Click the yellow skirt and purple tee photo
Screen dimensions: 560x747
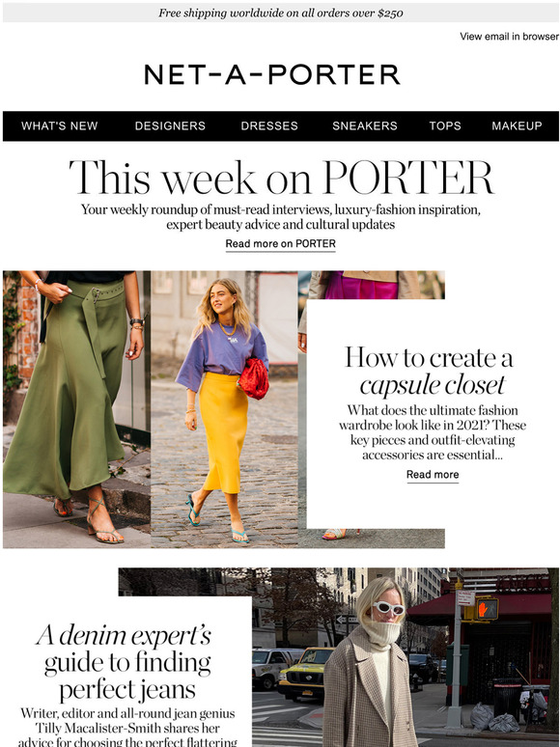(224, 409)
